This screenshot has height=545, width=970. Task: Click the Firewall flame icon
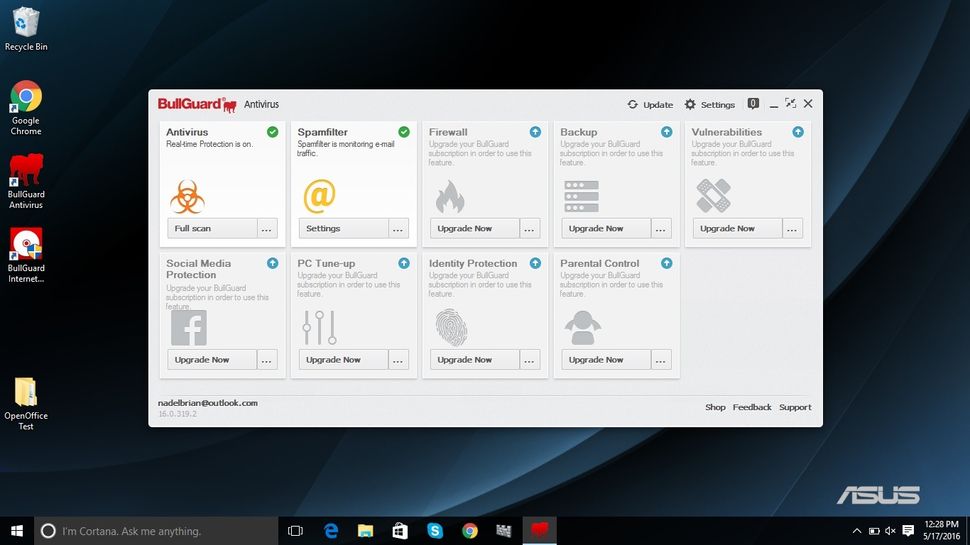(x=450, y=197)
